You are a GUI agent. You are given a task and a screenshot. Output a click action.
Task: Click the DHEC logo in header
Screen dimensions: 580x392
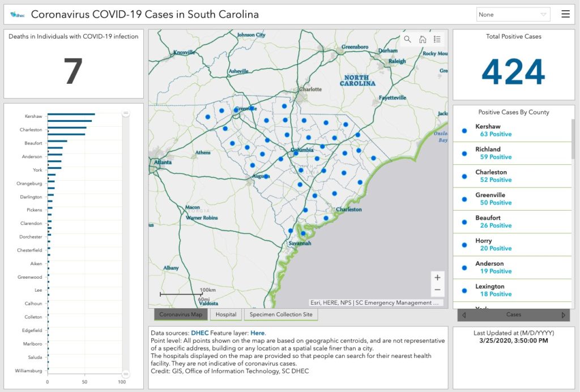coord(18,15)
